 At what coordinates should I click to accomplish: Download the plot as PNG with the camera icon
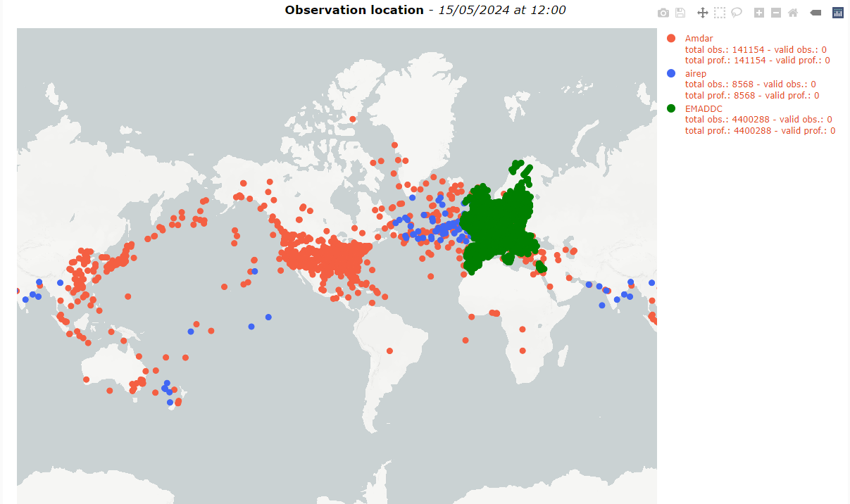point(663,13)
